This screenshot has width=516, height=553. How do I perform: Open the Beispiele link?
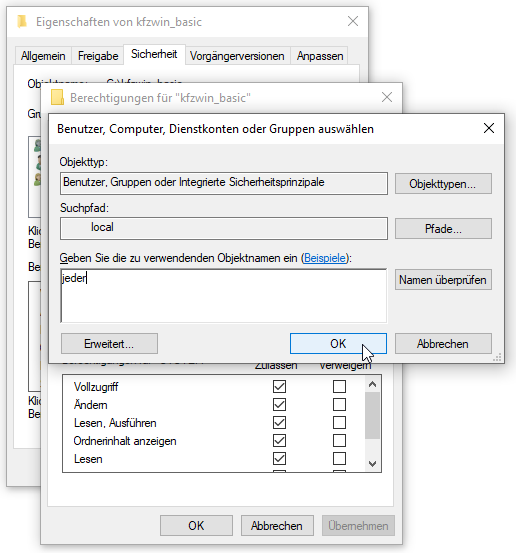[325, 258]
